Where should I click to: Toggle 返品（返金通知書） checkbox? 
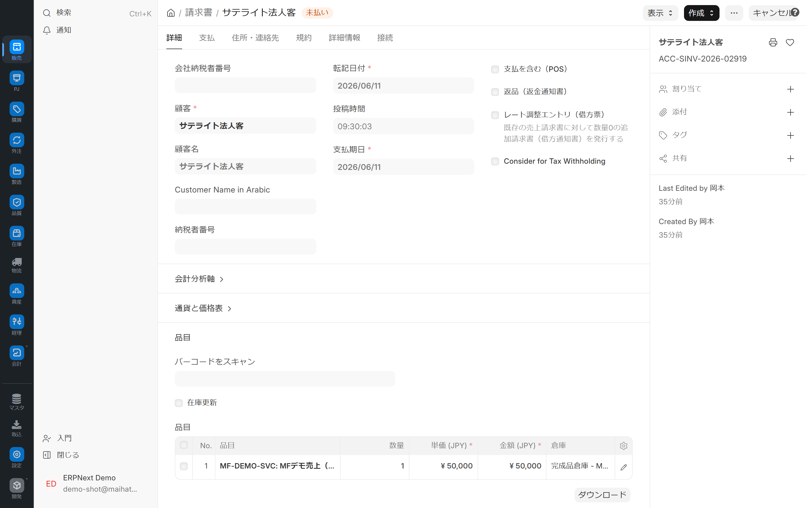[495, 92]
